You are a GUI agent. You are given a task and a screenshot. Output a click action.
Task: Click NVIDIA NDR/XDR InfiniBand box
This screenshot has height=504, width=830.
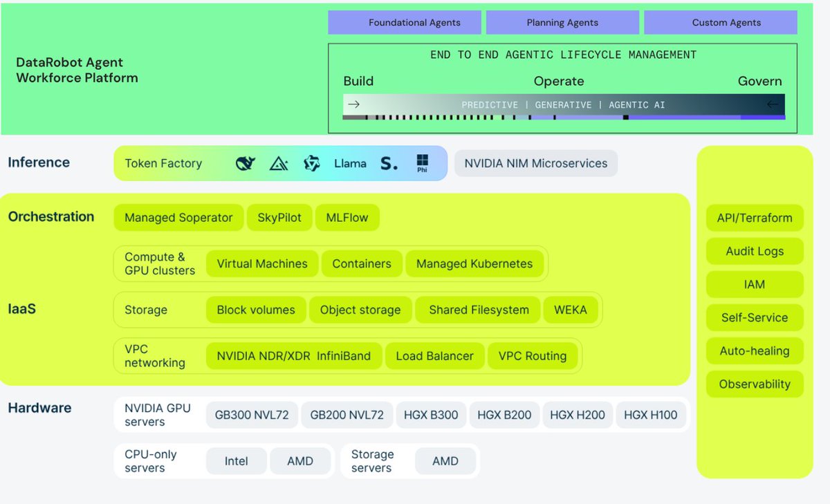pyautogui.click(x=294, y=356)
